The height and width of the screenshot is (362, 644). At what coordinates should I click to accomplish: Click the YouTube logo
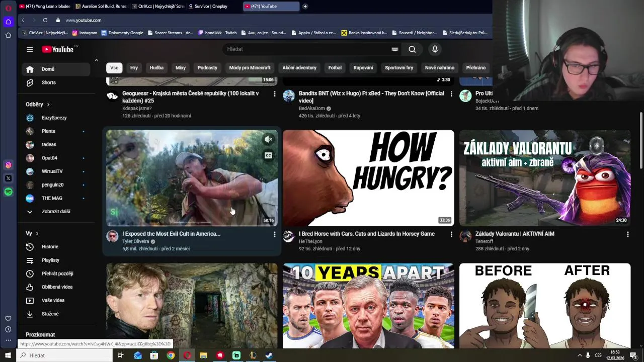(x=58, y=49)
